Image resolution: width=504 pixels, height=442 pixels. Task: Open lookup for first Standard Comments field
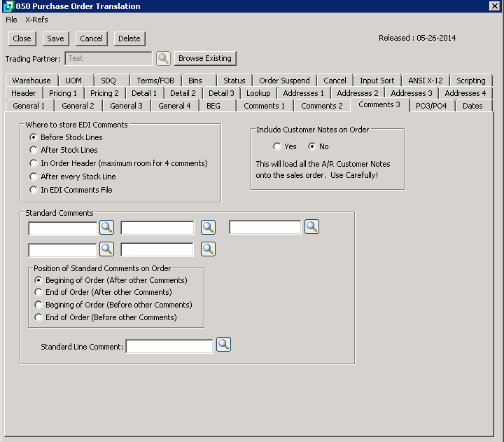click(106, 227)
